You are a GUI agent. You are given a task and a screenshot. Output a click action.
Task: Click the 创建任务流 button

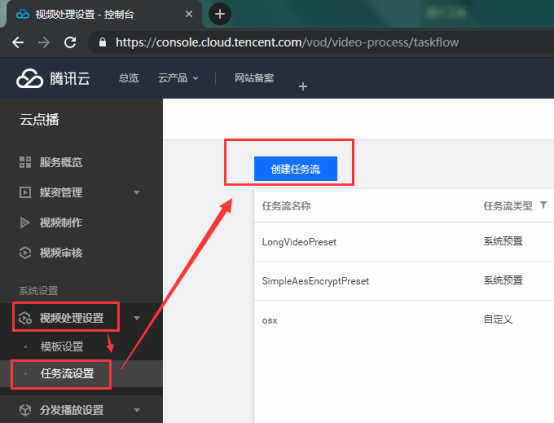[295, 169]
